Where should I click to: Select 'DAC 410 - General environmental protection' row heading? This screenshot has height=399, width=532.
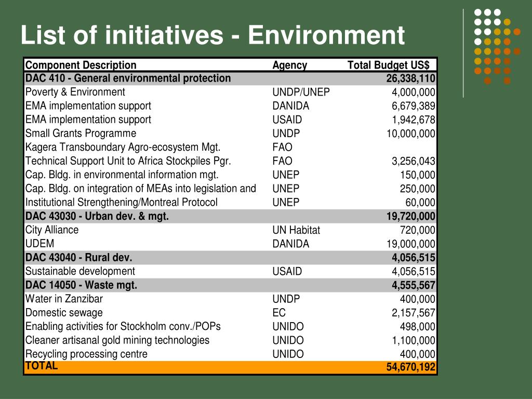pyautogui.click(x=128, y=78)
